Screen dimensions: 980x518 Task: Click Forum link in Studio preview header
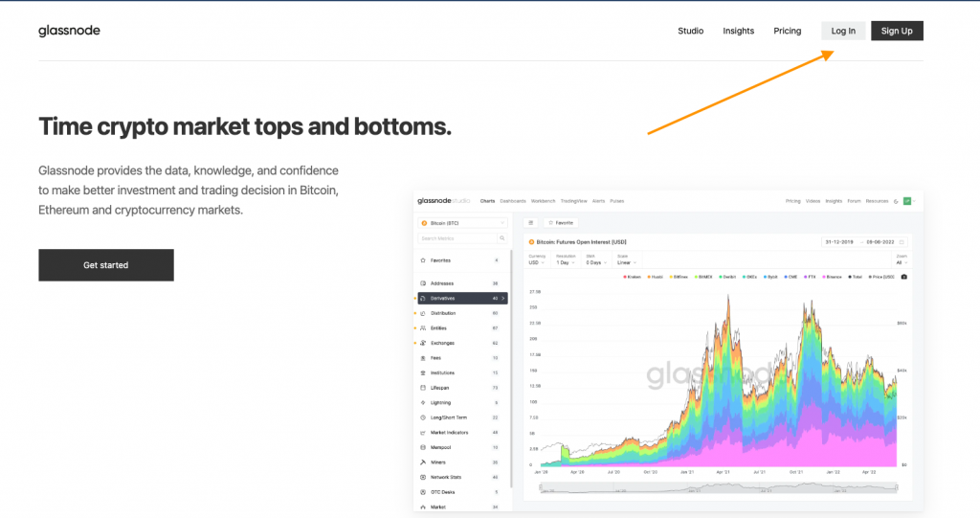click(854, 201)
